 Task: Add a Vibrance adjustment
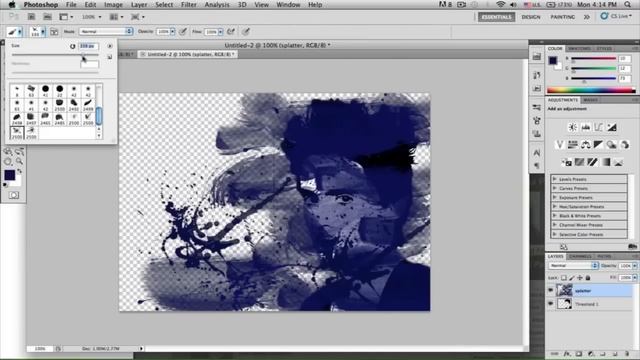(560, 144)
